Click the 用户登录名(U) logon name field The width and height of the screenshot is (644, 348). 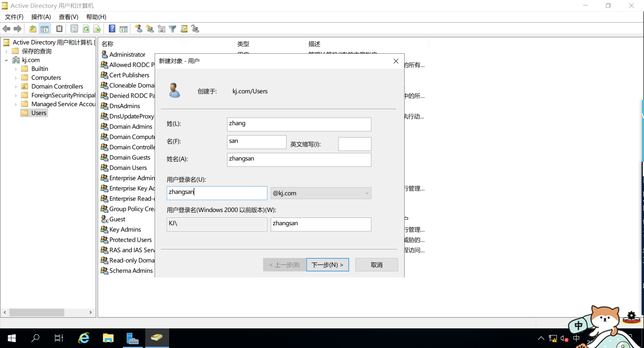(x=217, y=193)
